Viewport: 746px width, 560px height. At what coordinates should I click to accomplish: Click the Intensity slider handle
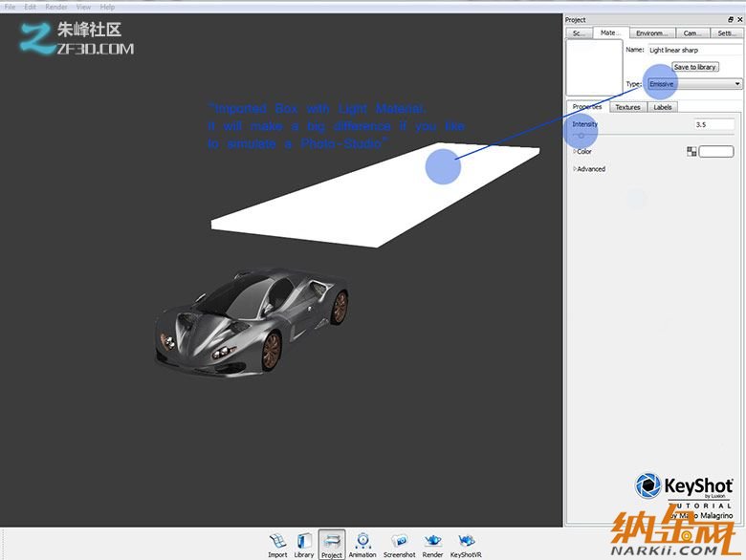pos(581,136)
